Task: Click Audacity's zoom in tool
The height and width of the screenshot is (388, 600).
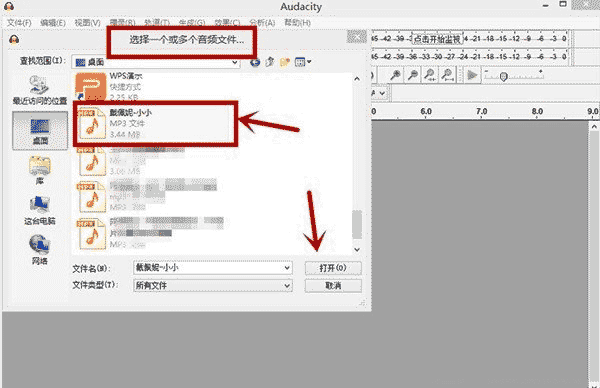Action: click(395, 75)
